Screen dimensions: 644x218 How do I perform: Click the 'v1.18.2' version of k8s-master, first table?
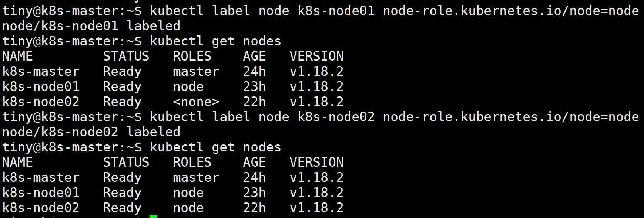coord(316,71)
